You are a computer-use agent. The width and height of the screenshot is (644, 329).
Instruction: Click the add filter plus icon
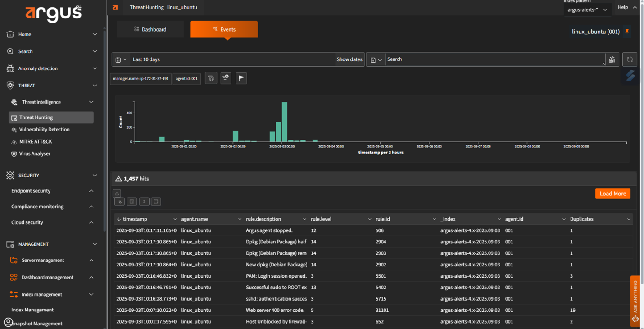tap(226, 78)
